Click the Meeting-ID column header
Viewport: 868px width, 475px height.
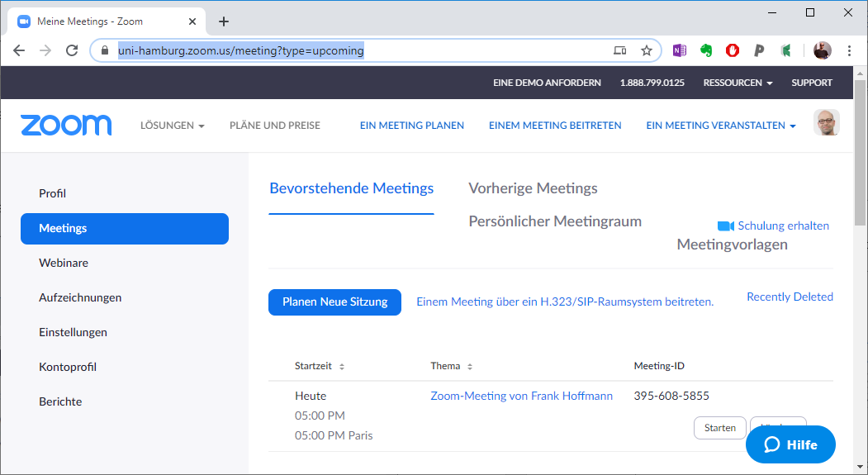[659, 367]
